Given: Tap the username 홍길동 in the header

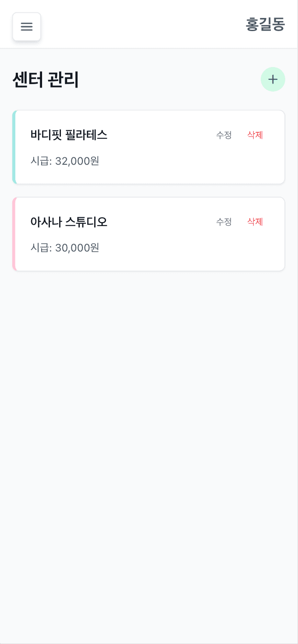Looking at the screenshot, I should [x=266, y=25].
